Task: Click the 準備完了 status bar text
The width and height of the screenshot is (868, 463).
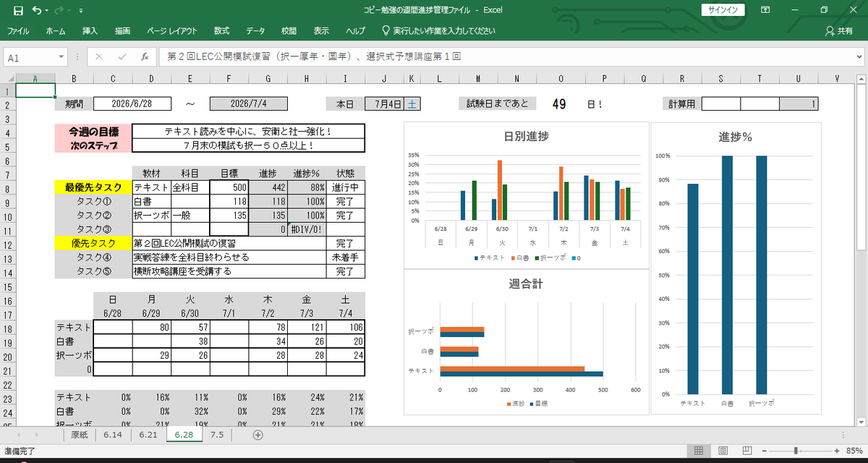Action: point(20,451)
